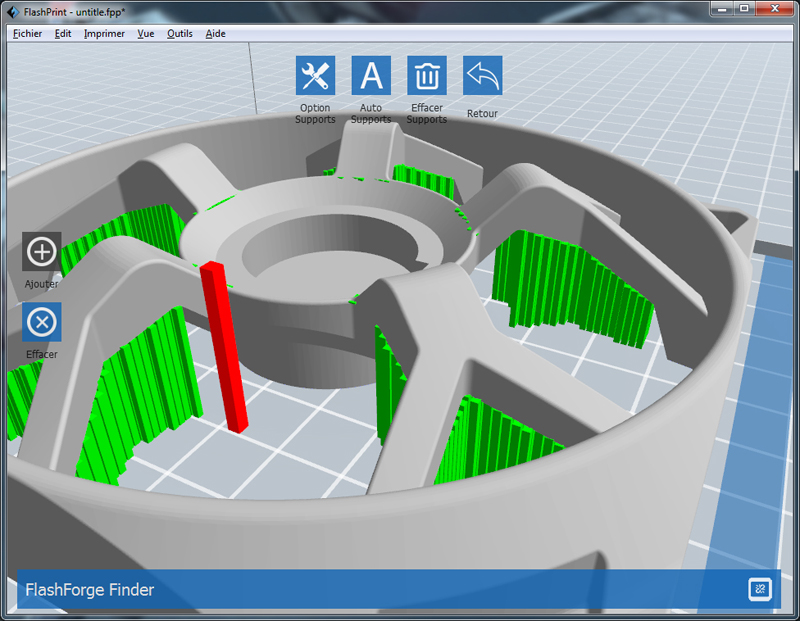
Task: Open the Vue menu
Action: (145, 34)
